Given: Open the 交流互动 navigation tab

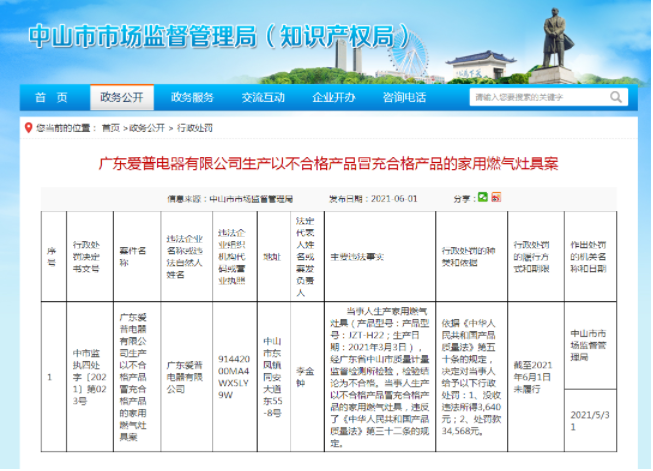Looking at the screenshot, I should pyautogui.click(x=263, y=97).
